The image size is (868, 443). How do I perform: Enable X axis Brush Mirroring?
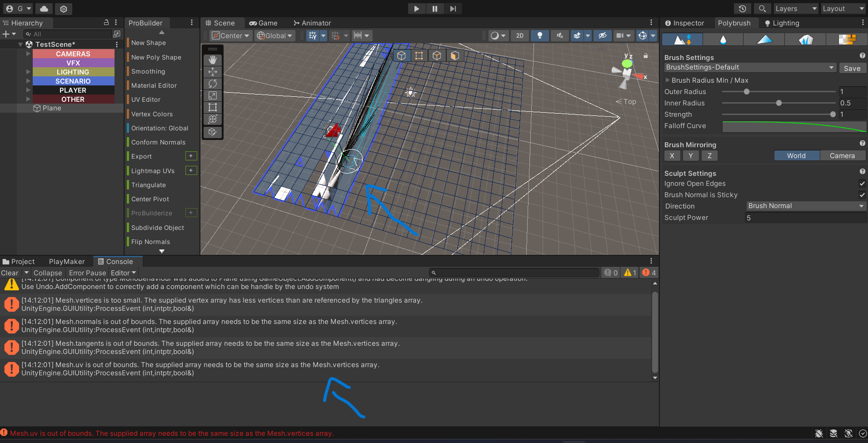pos(673,155)
